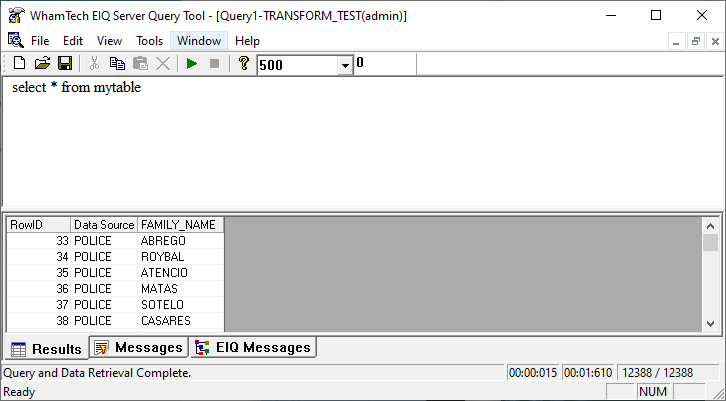The image size is (726, 401).
Task: Click the RowID column header
Action: [x=38, y=225]
